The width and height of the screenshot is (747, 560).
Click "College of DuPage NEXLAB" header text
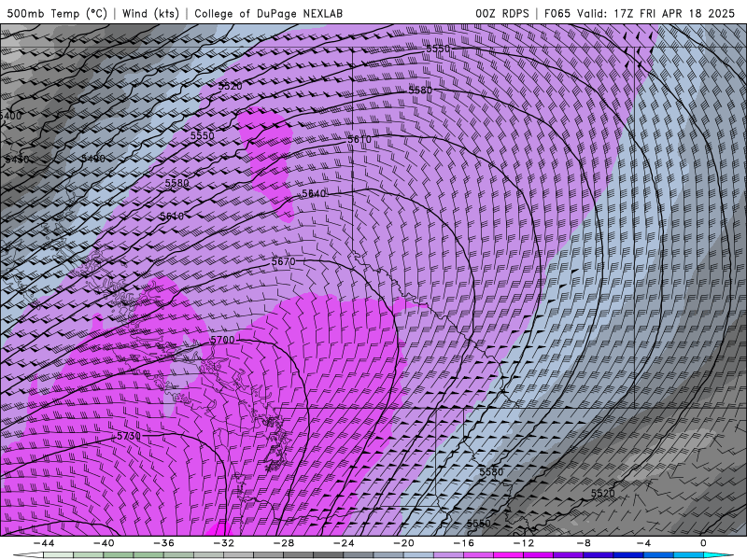pos(268,13)
